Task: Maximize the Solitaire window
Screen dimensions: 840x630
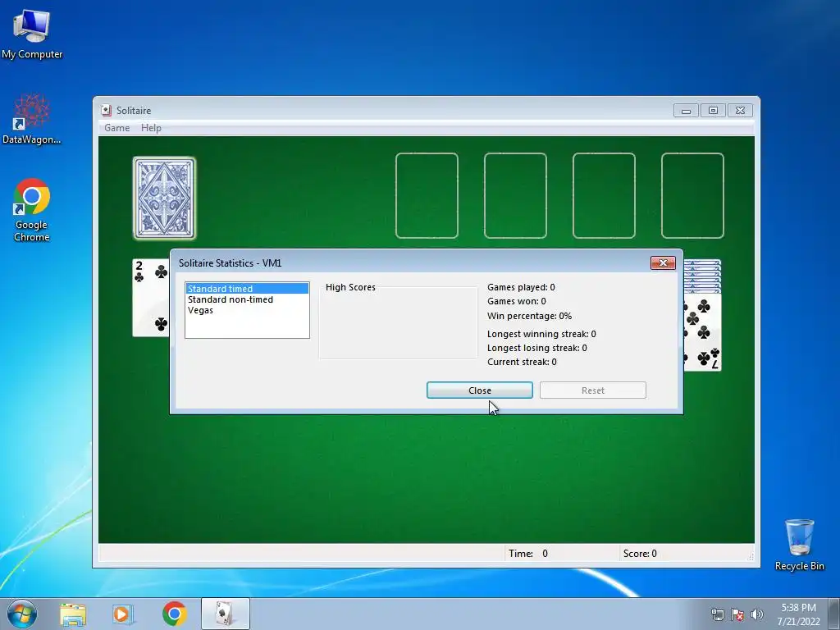Action: coord(713,111)
